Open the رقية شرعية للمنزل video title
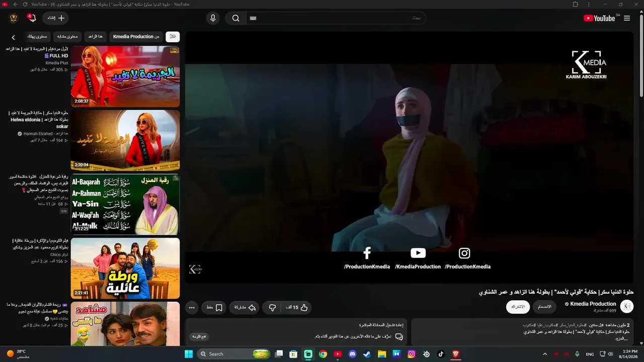The width and height of the screenshot is (644, 362). coord(38,184)
